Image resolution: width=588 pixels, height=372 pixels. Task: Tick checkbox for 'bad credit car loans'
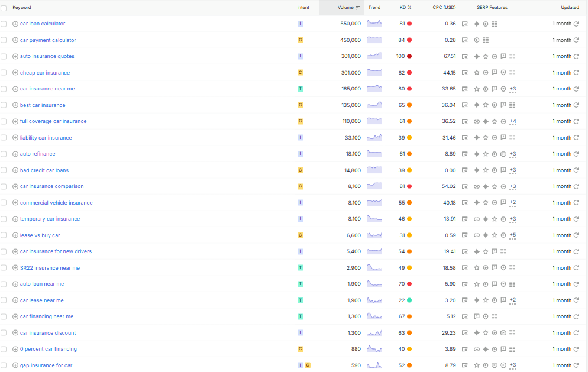click(x=4, y=170)
